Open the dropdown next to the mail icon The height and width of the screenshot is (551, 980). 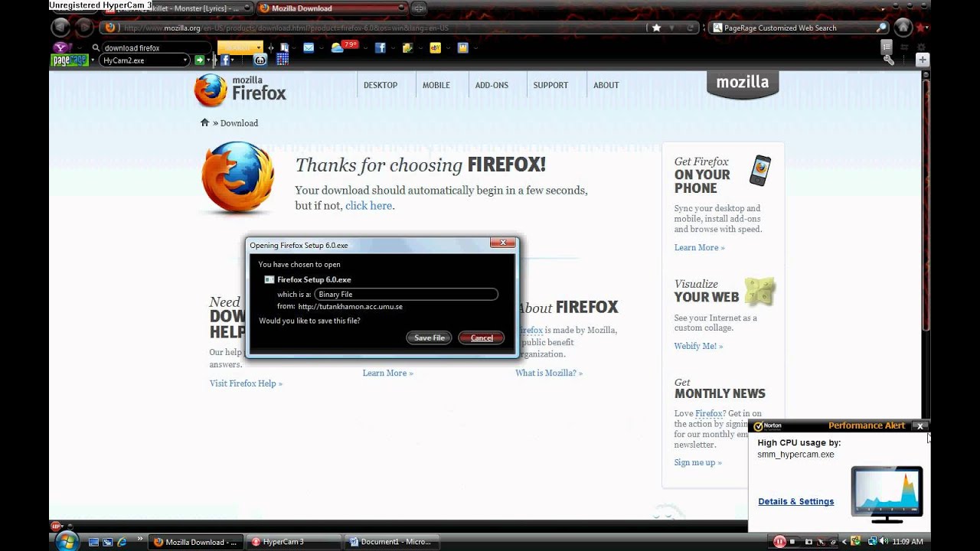coord(322,47)
